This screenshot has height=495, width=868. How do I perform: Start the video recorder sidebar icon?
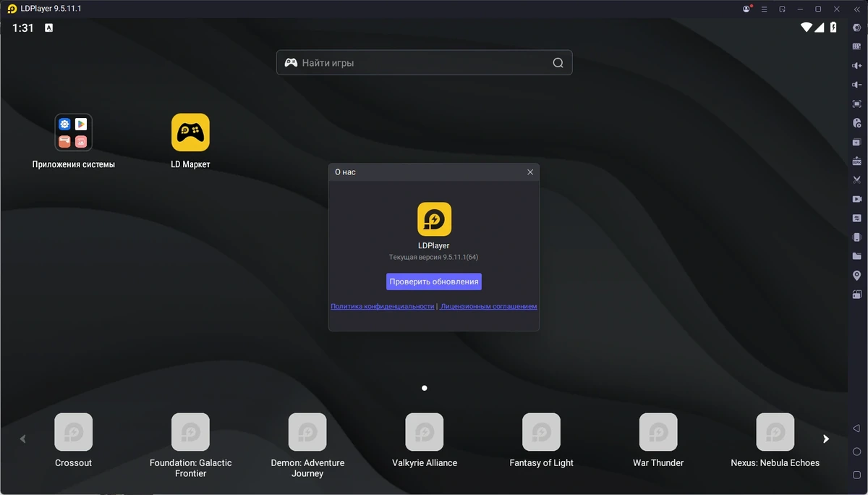(x=857, y=199)
